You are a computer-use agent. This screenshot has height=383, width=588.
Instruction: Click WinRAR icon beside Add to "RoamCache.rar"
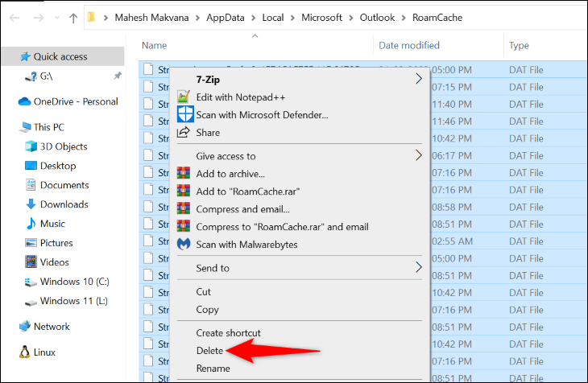(184, 191)
